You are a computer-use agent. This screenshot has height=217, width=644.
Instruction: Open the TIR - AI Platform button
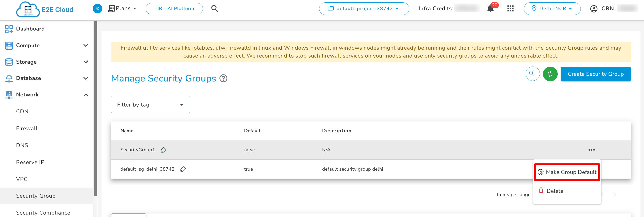[x=174, y=9]
